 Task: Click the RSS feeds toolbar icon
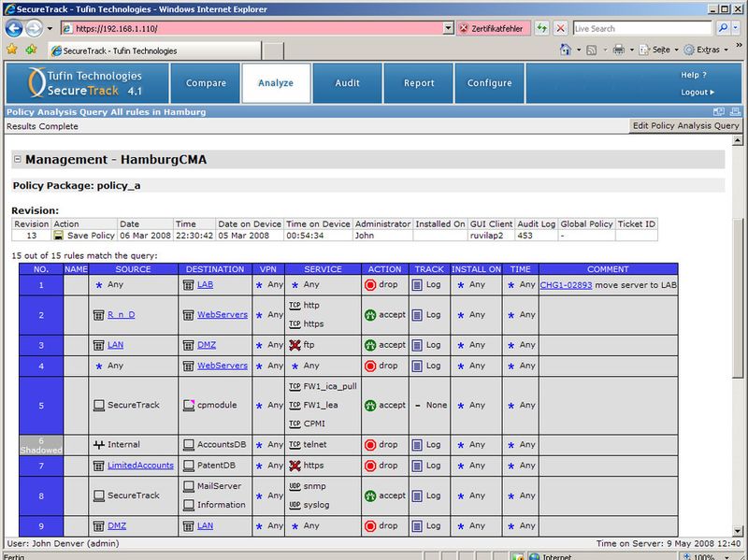coord(592,50)
